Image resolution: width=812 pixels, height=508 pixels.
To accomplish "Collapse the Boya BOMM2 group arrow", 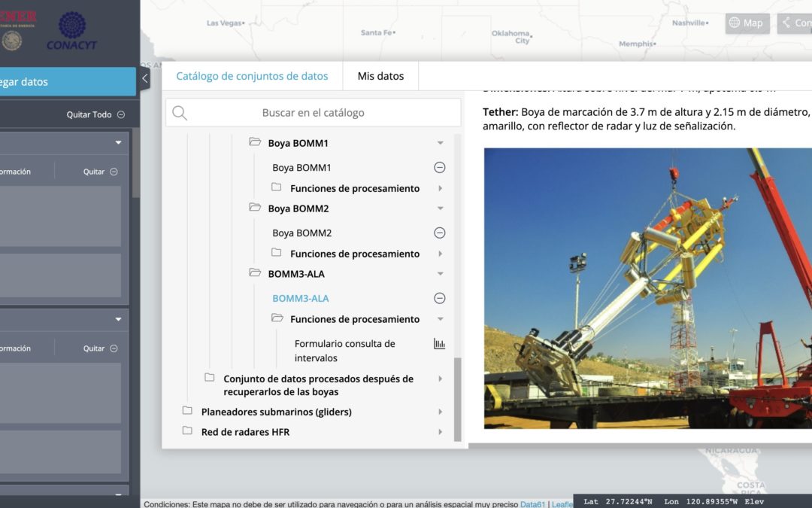I will pos(440,208).
